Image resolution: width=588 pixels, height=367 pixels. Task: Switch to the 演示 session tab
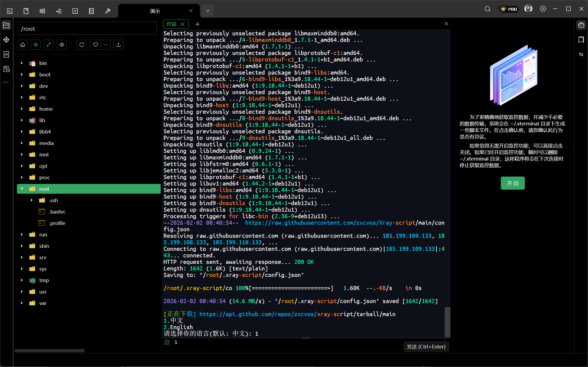155,11
